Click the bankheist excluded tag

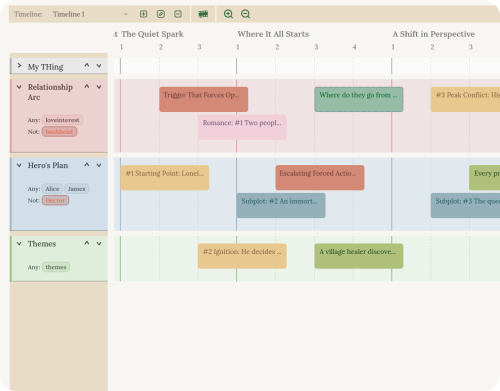[x=59, y=132]
